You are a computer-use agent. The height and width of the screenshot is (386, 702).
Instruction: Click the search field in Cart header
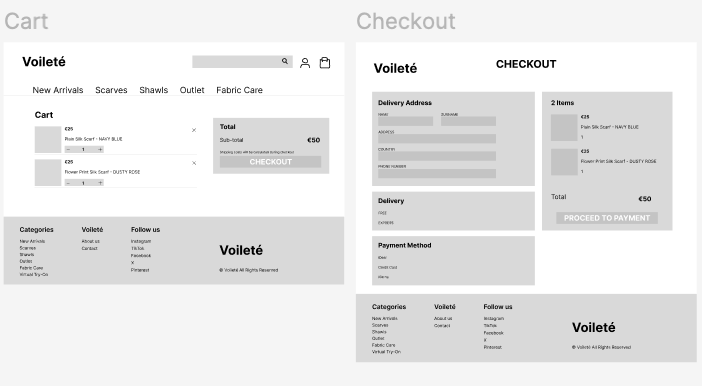pyautogui.click(x=242, y=62)
